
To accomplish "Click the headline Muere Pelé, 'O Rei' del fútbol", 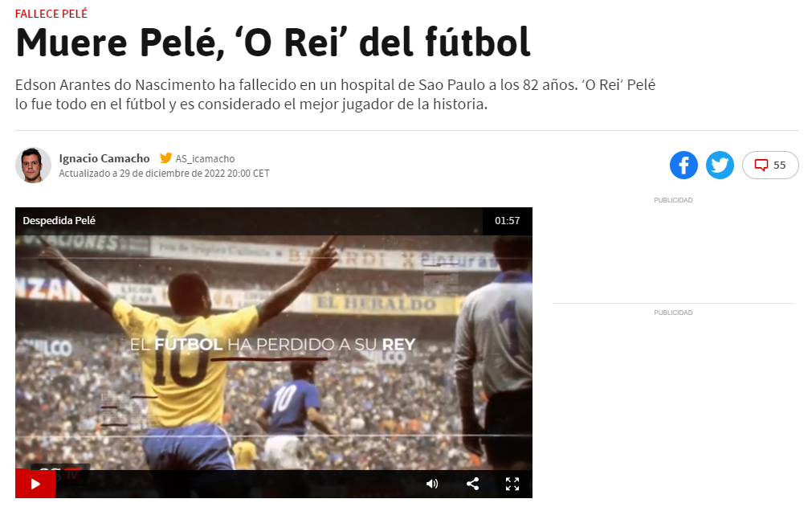I will (273, 43).
